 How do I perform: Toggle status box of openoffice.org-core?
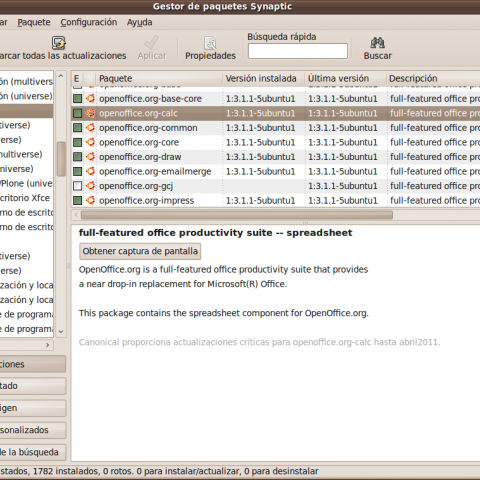[x=78, y=142]
